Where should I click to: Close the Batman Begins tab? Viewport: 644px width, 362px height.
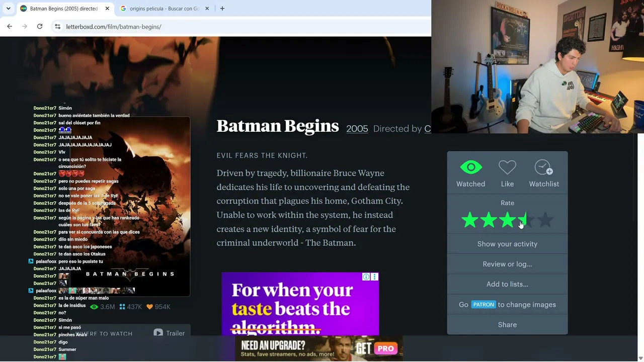click(x=107, y=9)
